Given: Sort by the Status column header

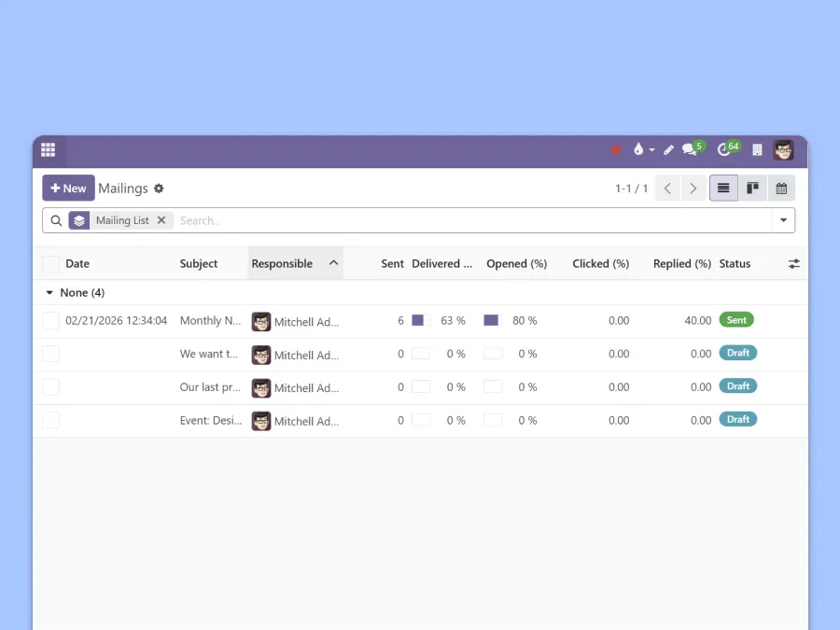Looking at the screenshot, I should (735, 263).
